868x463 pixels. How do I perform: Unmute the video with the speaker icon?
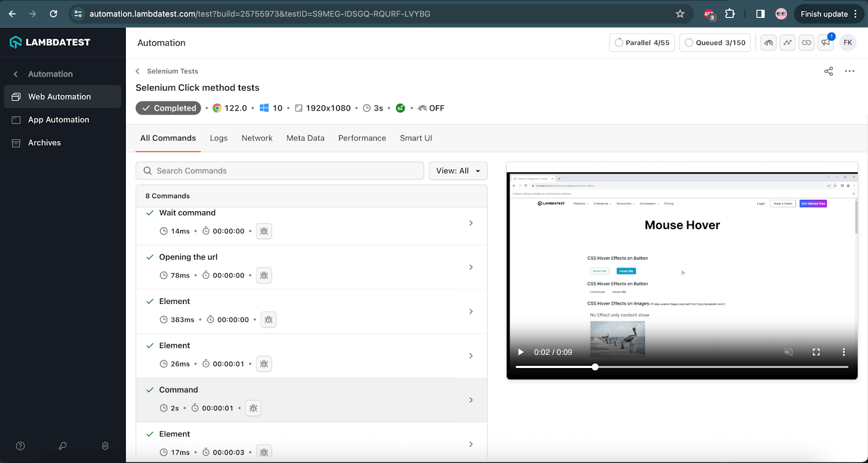789,352
